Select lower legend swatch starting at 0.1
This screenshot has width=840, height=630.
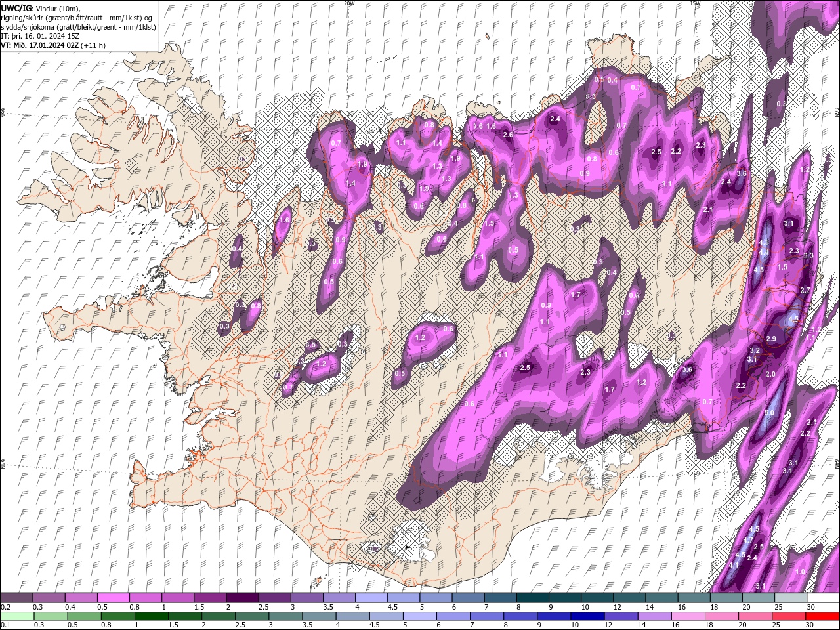click(17, 616)
